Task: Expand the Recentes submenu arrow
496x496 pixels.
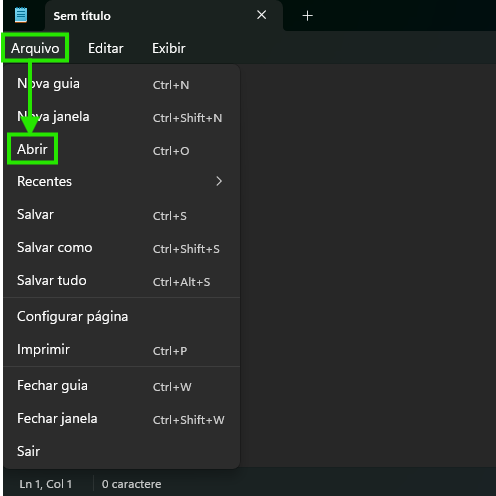Action: coord(219,181)
